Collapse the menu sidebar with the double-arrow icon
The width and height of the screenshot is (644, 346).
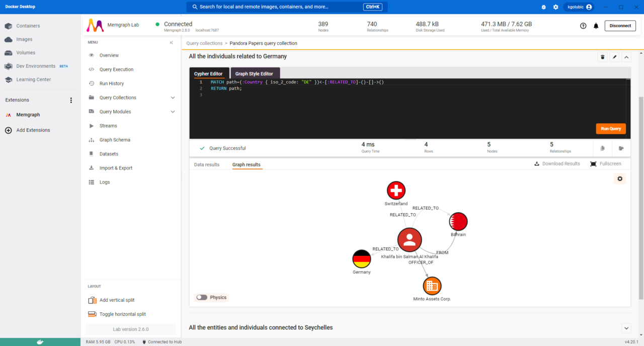(171, 42)
